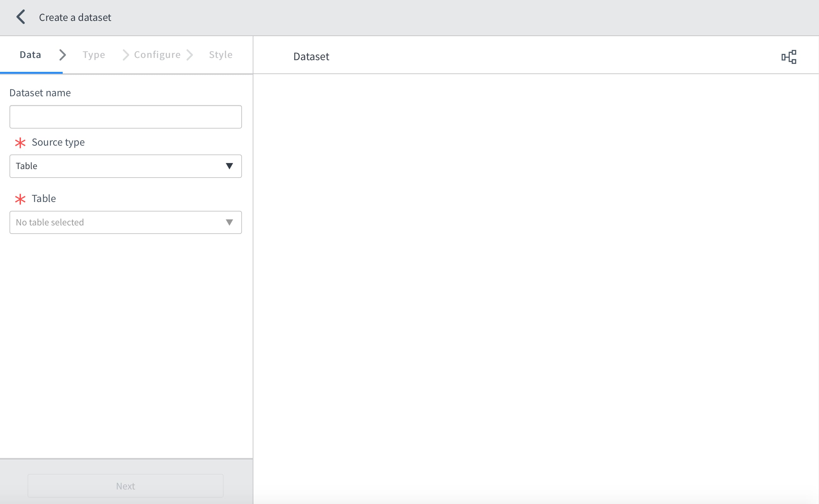Screen dimensions: 819x504
Task: Click the Dataset heading in preview pane
Action: (311, 57)
